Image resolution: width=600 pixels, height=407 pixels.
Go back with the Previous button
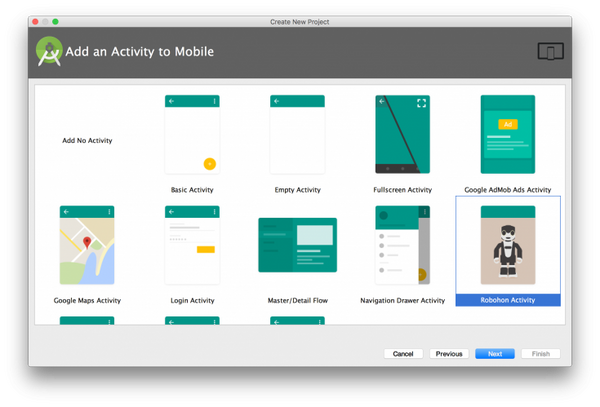point(449,354)
